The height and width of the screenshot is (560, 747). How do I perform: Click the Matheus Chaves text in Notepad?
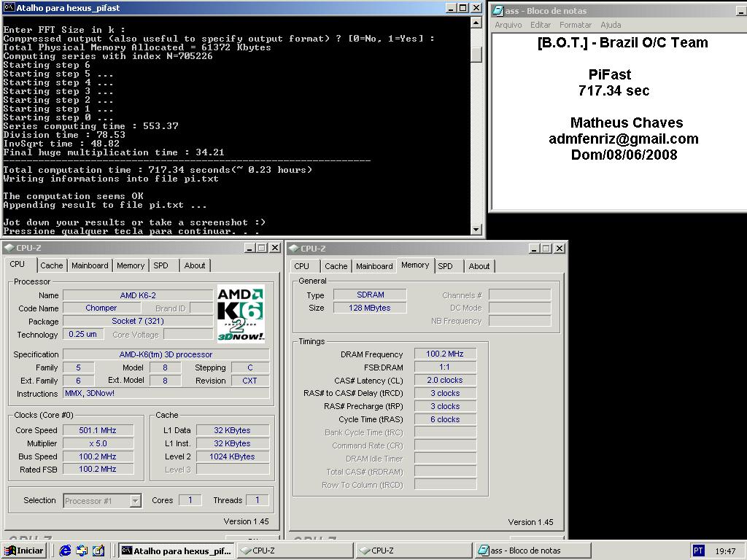point(627,122)
